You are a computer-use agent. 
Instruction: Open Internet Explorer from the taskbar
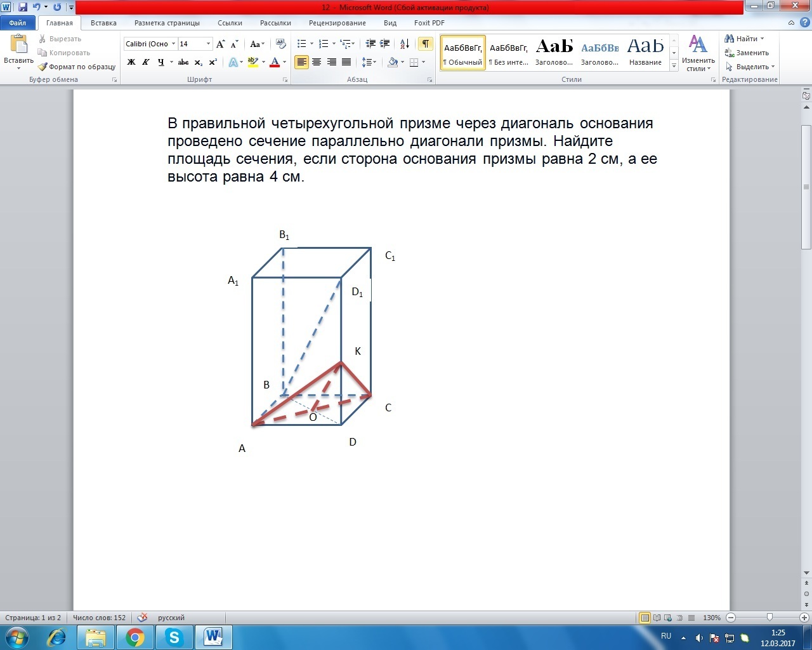56,637
